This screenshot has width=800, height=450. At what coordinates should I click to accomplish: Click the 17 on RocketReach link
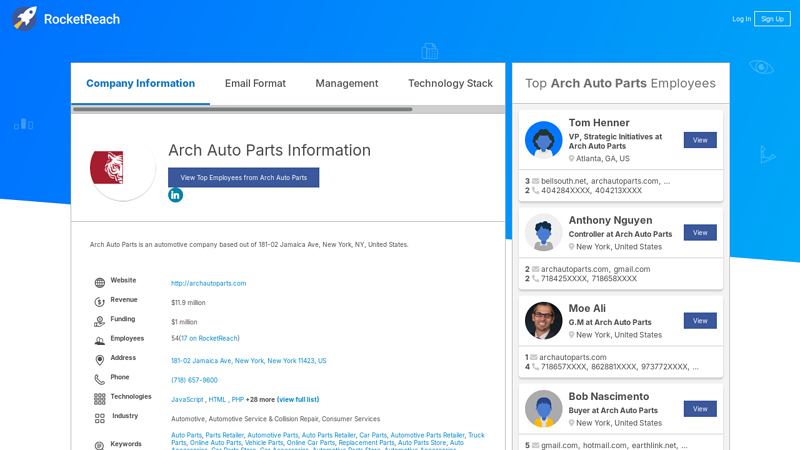pos(209,338)
